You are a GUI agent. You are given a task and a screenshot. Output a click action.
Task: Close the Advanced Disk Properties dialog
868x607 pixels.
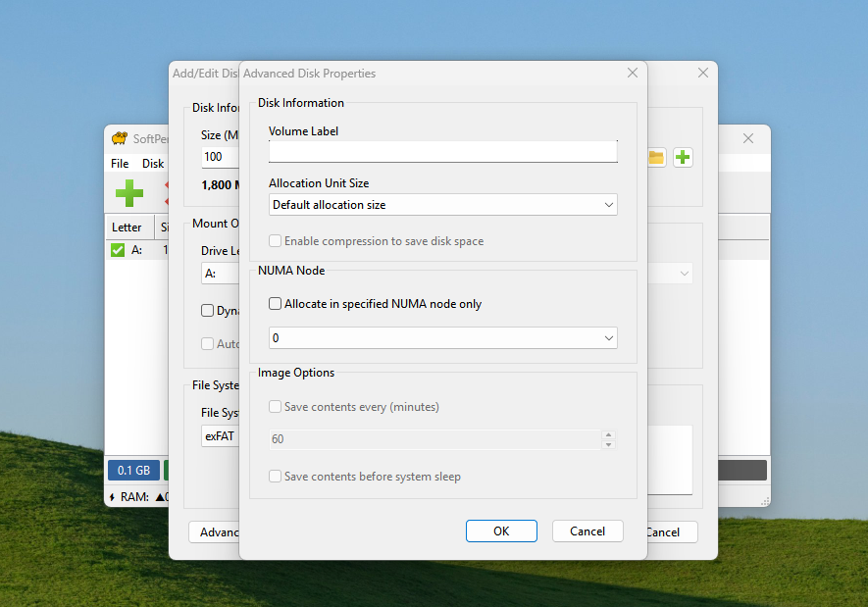633,73
